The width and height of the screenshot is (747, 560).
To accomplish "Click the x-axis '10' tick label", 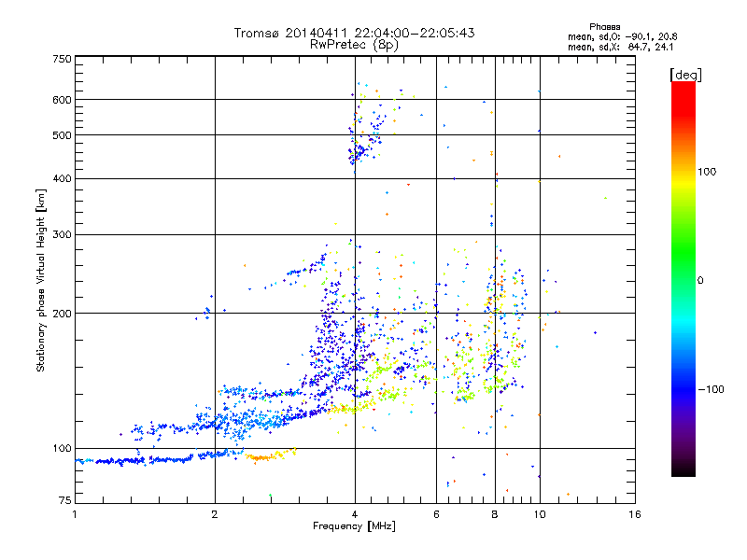I will tap(540, 514).
